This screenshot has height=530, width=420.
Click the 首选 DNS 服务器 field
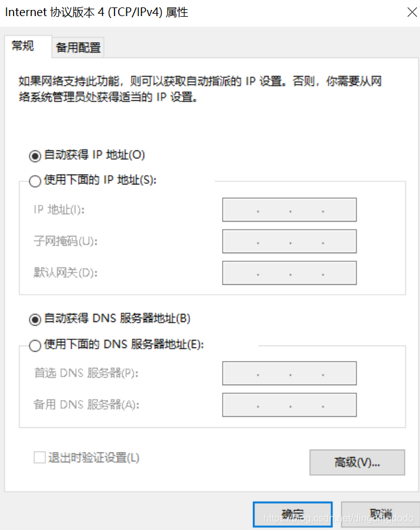tap(289, 373)
